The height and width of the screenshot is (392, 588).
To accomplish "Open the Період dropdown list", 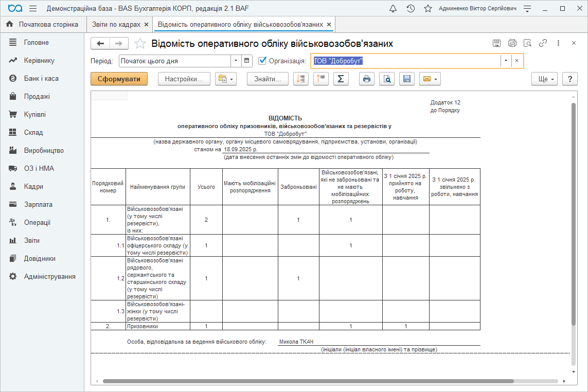I will 236,61.
